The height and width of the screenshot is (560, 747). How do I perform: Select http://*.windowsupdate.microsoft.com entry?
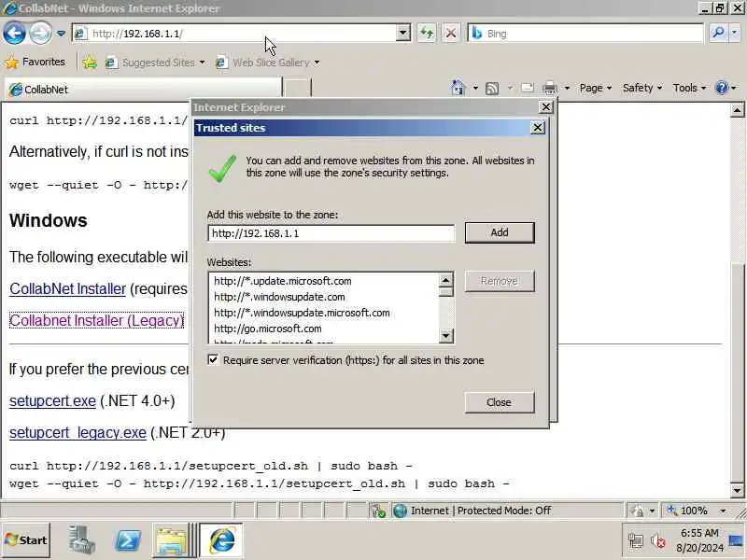click(x=302, y=313)
